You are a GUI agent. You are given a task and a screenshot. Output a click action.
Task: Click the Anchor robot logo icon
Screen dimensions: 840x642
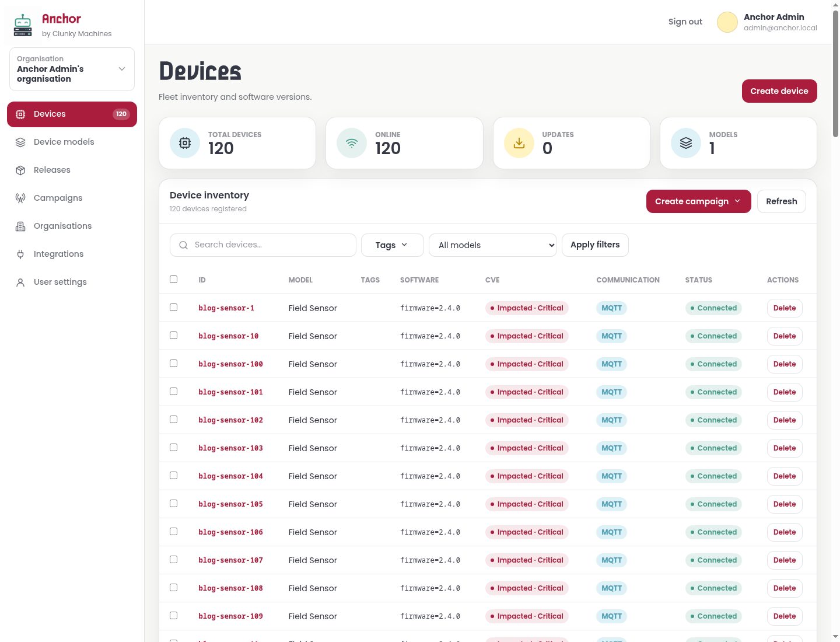pyautogui.click(x=23, y=25)
